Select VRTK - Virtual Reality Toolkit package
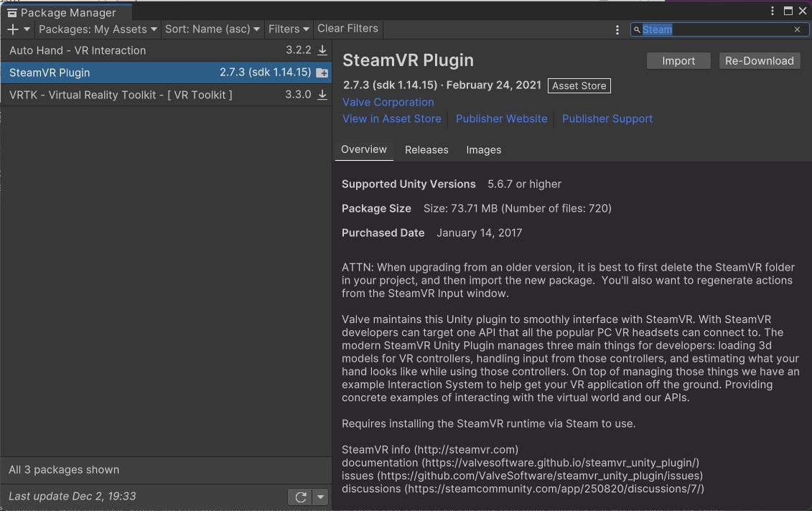 click(x=121, y=95)
